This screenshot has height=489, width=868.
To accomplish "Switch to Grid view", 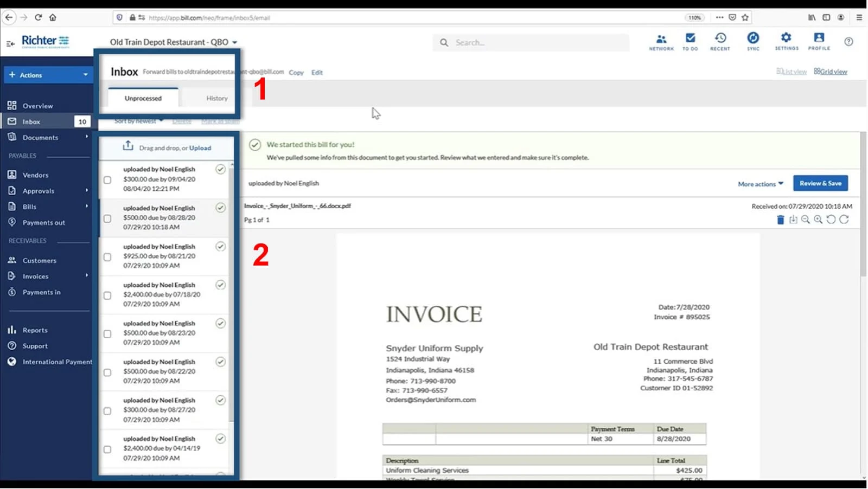I will (831, 72).
